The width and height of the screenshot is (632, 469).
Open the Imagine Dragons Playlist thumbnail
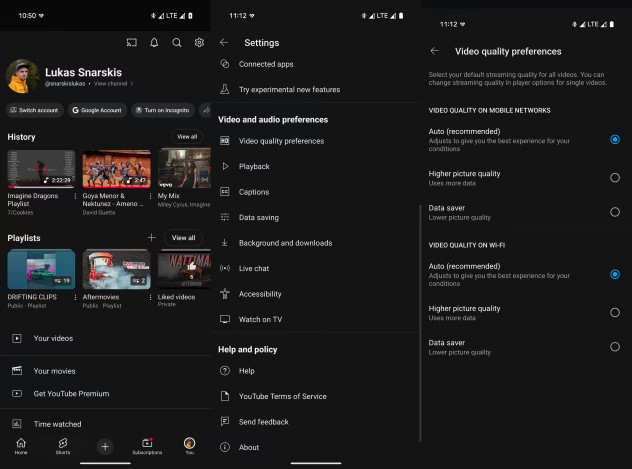tap(41, 169)
